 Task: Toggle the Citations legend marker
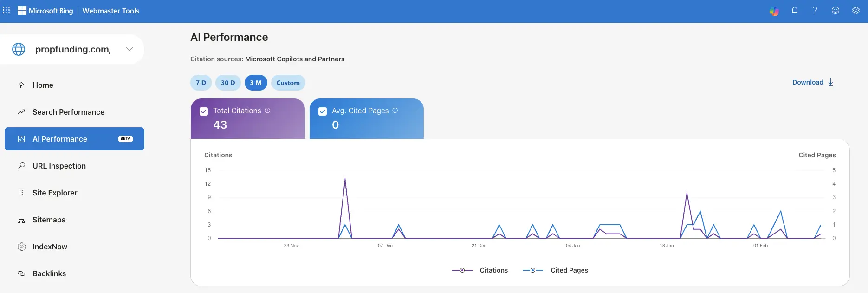(x=462, y=270)
